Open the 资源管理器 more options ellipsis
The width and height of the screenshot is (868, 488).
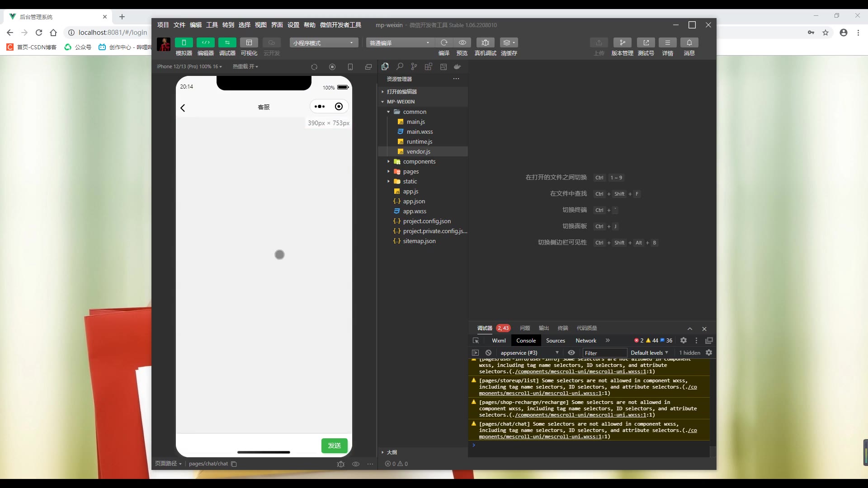tap(456, 79)
